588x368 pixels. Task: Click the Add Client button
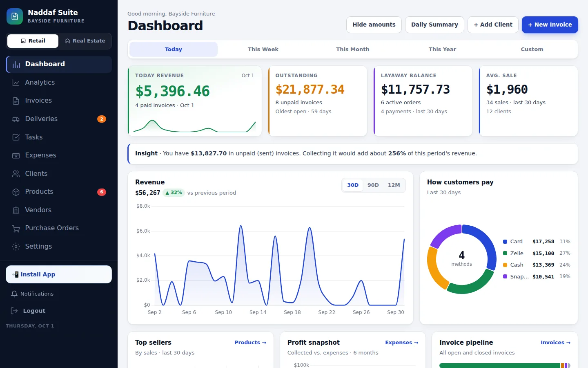pyautogui.click(x=493, y=25)
